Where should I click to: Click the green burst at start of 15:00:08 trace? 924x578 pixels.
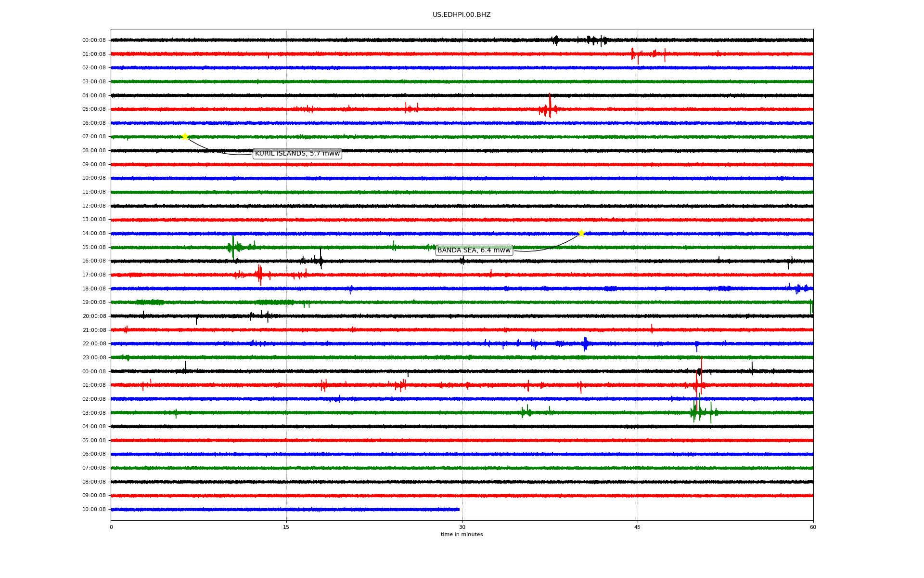click(233, 247)
